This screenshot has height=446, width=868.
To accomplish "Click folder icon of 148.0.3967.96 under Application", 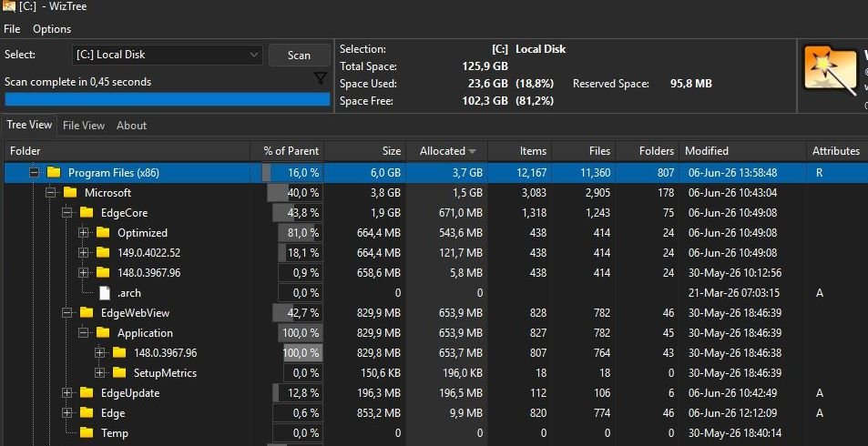I will (x=119, y=352).
